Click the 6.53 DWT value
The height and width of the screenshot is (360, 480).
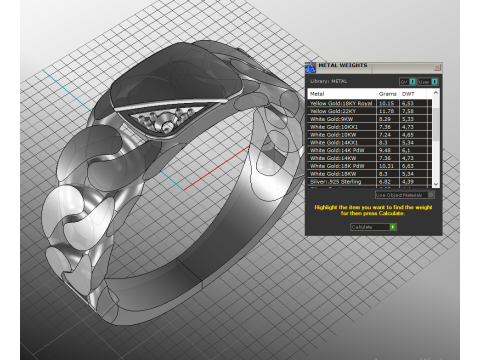click(408, 103)
